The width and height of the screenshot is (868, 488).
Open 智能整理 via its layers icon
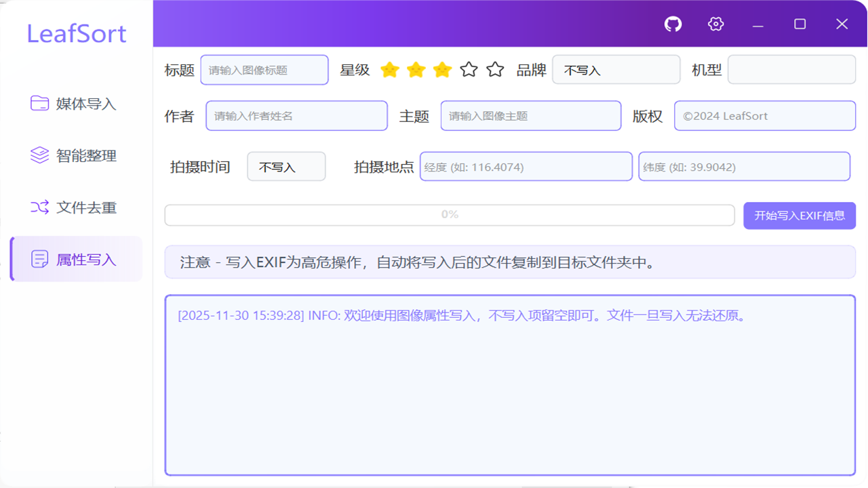[39, 155]
